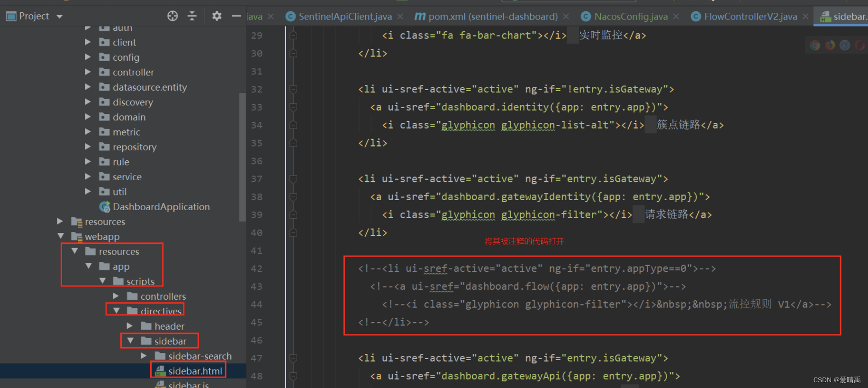Image resolution: width=868 pixels, height=388 pixels.
Task: Close the FlowControllerV2.java tab
Action: (x=805, y=17)
